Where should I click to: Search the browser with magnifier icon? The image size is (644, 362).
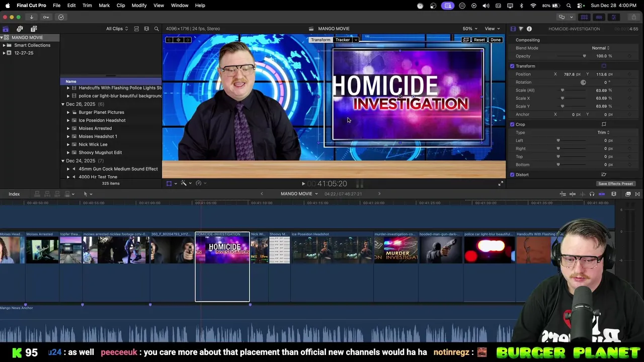(156, 29)
